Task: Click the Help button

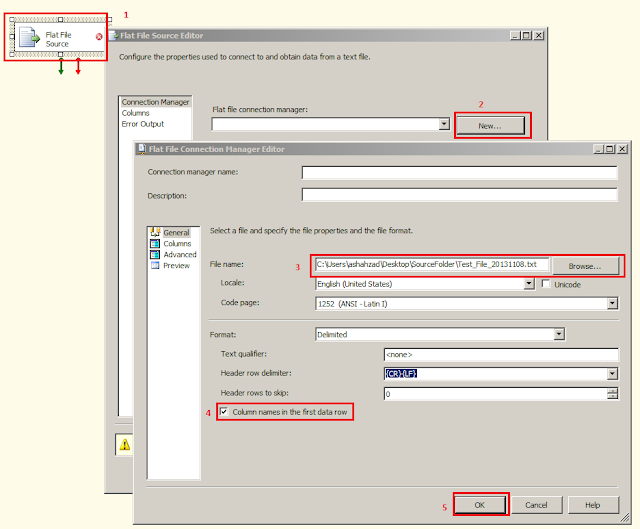Action: [x=593, y=505]
